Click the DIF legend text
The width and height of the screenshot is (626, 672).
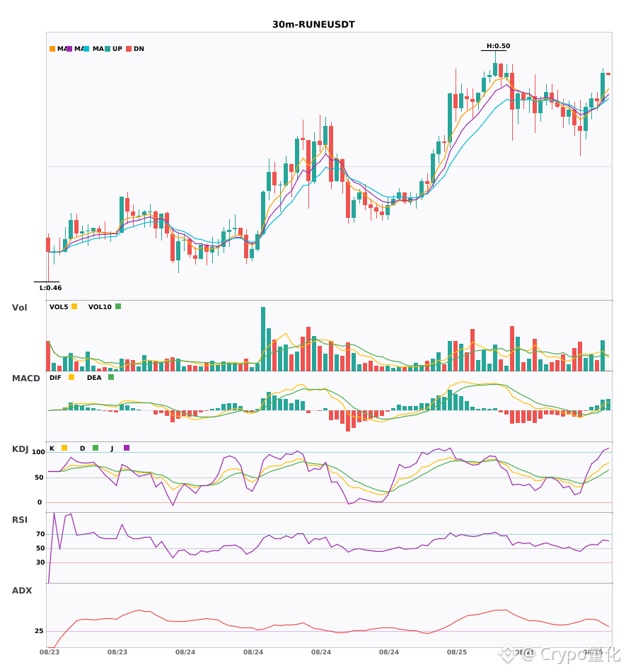pyautogui.click(x=55, y=378)
